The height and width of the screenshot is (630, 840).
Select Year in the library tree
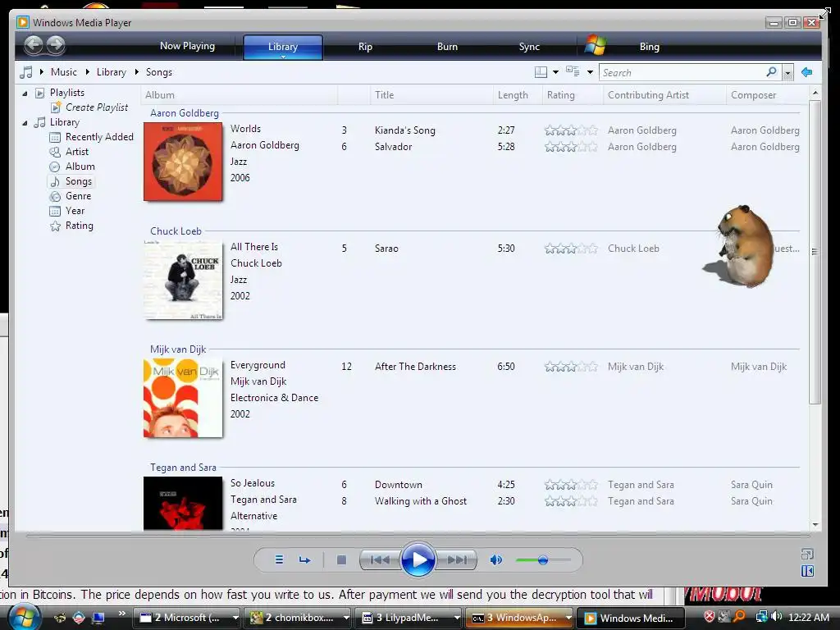[75, 211]
